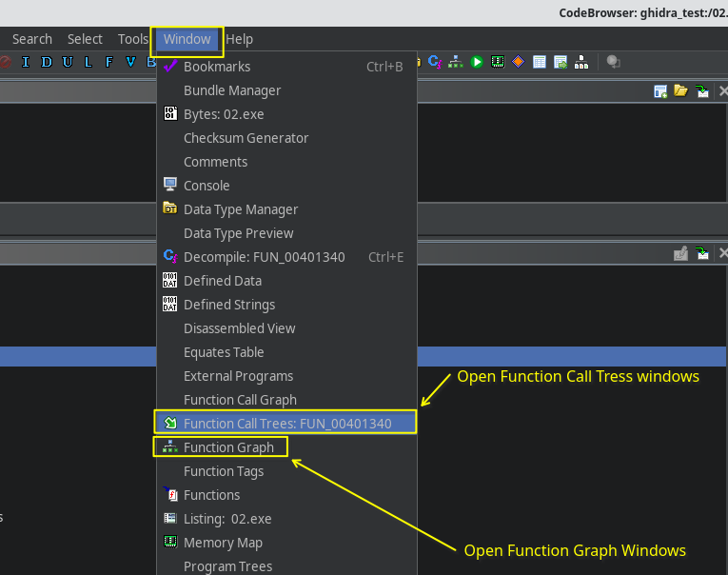Screen dimensions: 728x575
Task: Open Function Tags window entry
Action: pos(286,471)
